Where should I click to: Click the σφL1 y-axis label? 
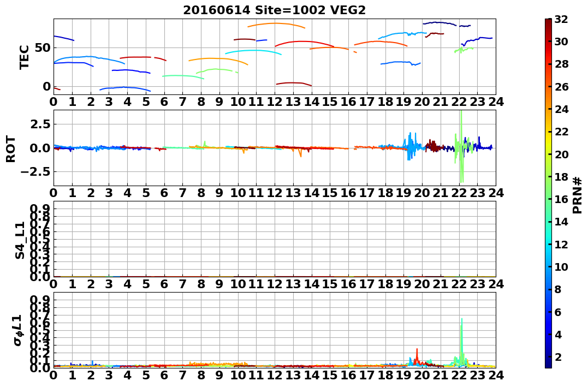(19, 330)
